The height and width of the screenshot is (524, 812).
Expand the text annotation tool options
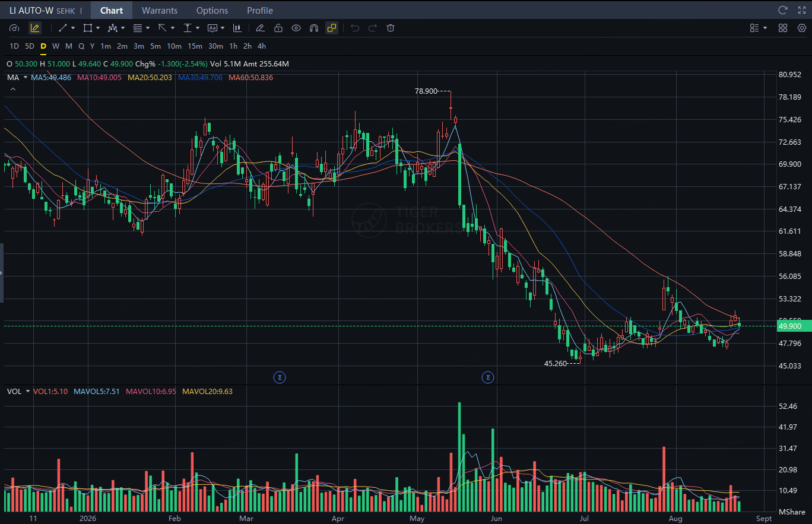point(223,28)
